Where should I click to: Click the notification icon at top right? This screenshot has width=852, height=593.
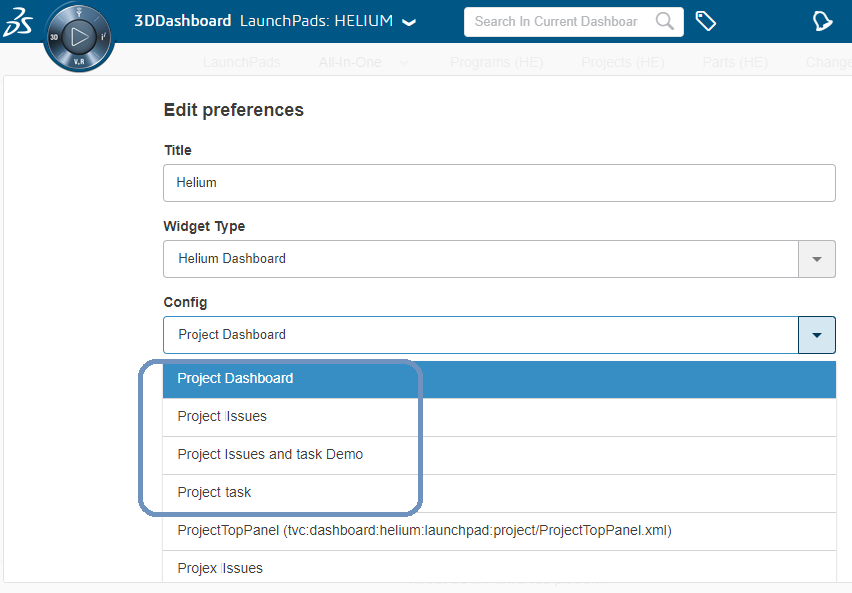822,22
